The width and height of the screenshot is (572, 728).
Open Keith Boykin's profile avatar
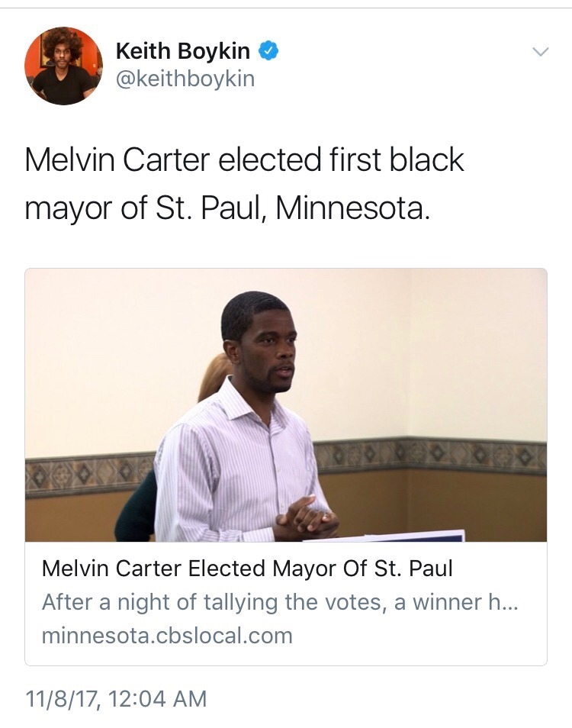(x=63, y=66)
